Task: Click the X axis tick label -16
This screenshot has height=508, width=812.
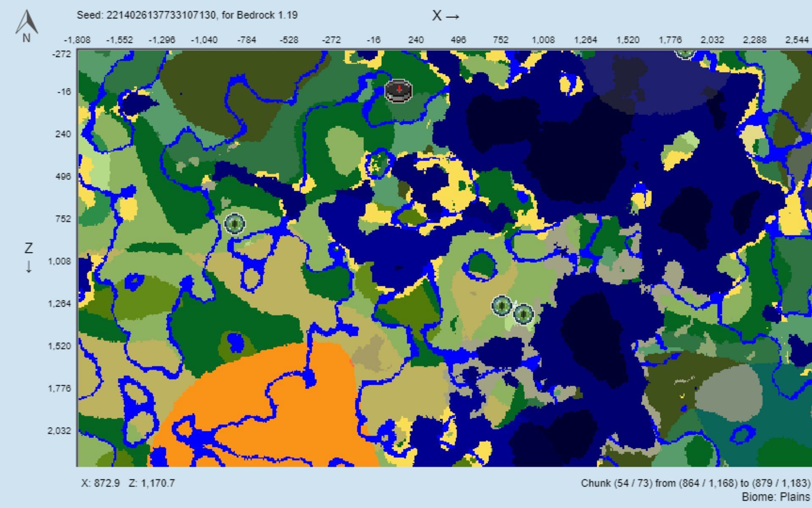Action: 373,40
